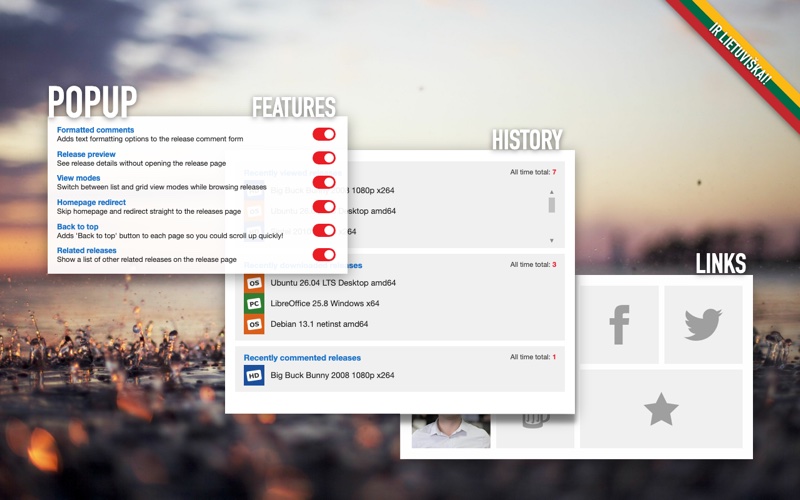Click the HD icon in commented releases
This screenshot has height=500, width=800.
tap(254, 376)
